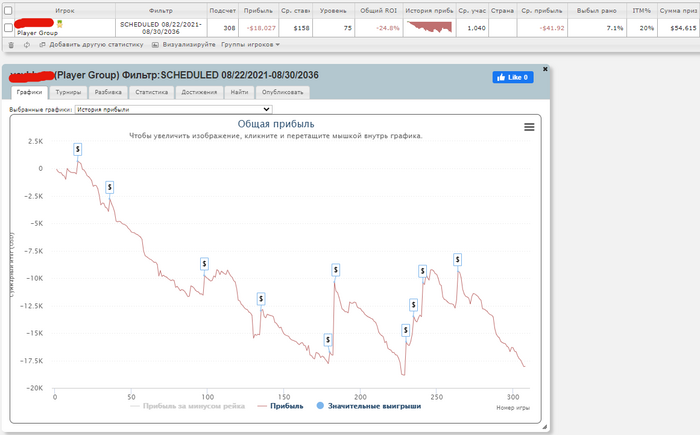Click the count value '308'
700x435 pixels.
(229, 28)
